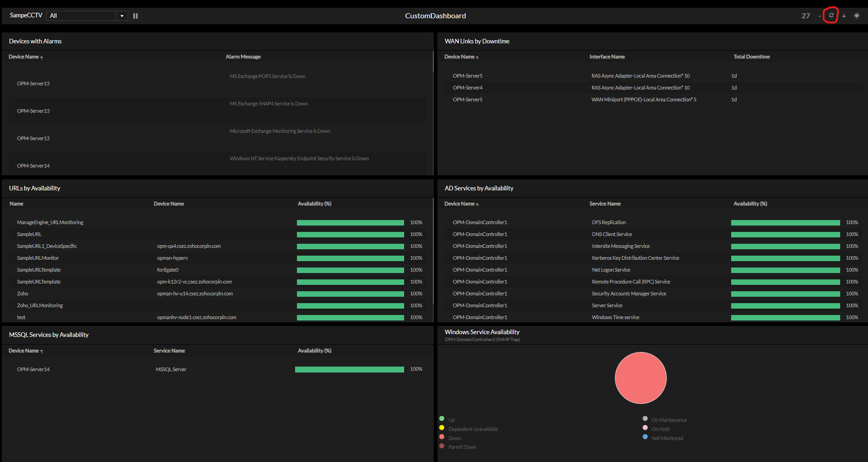
Task: Click the refresh interval icon in header
Action: (x=831, y=16)
